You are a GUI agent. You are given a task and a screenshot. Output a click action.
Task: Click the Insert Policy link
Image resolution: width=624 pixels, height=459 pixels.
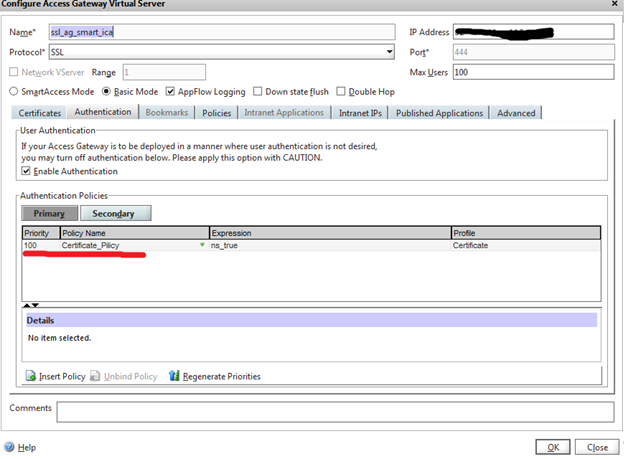(62, 376)
